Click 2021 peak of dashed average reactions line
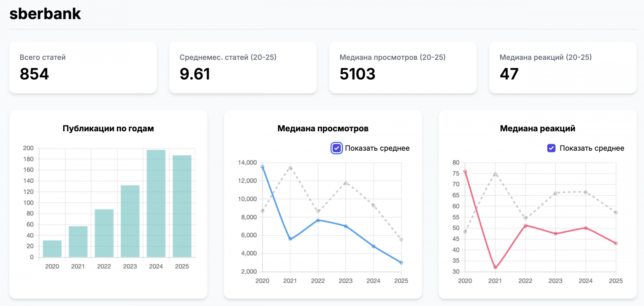 495,174
